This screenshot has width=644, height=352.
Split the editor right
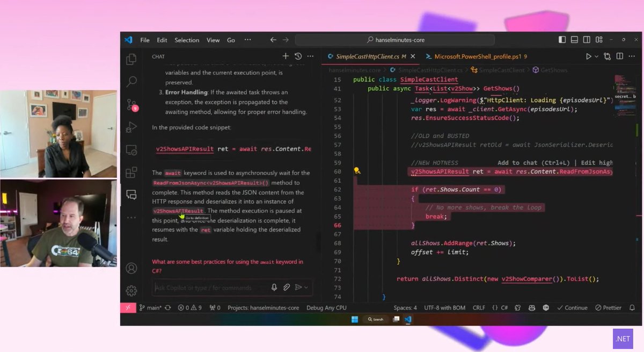point(620,56)
